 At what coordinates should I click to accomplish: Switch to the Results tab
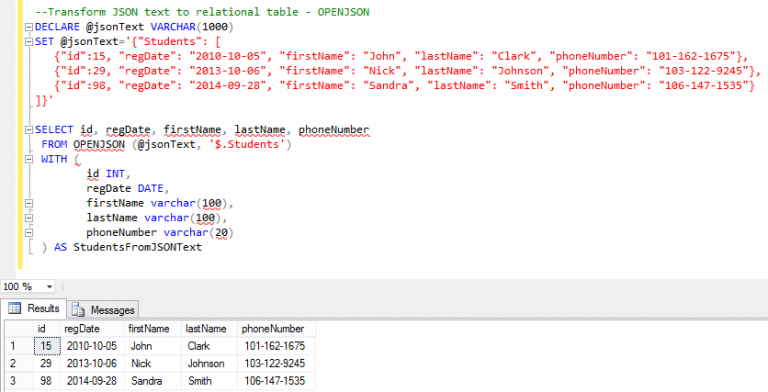point(33,308)
